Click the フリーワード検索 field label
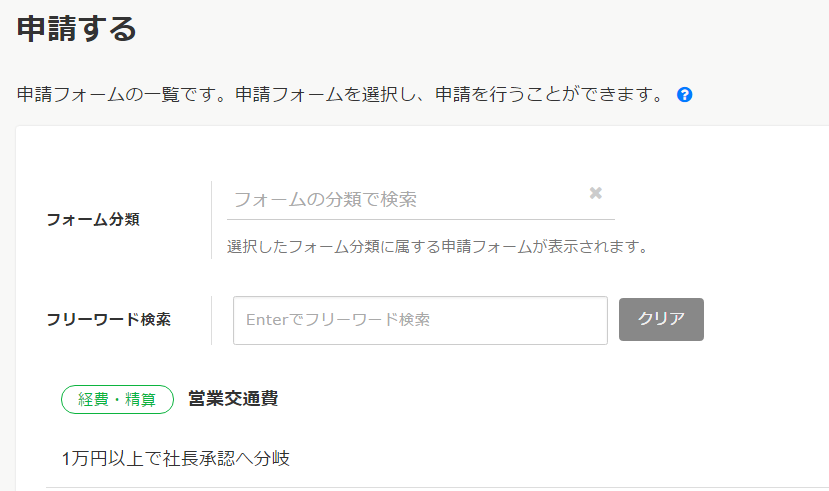 tap(108, 320)
